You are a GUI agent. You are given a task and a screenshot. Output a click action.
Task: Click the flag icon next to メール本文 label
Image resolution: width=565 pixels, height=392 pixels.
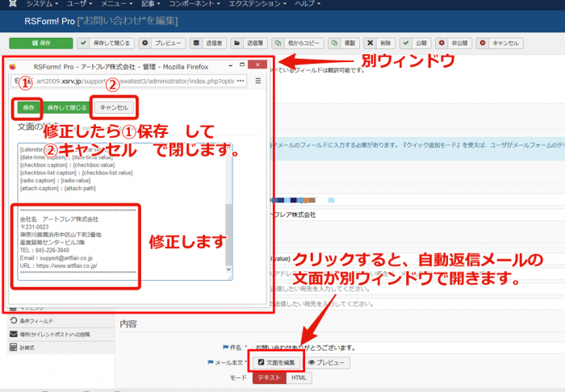(211, 362)
